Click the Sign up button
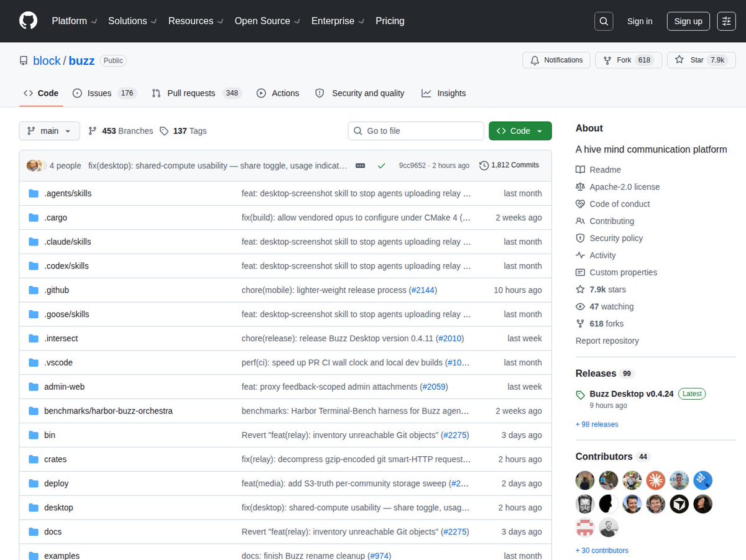This screenshot has height=560, width=746. click(688, 21)
